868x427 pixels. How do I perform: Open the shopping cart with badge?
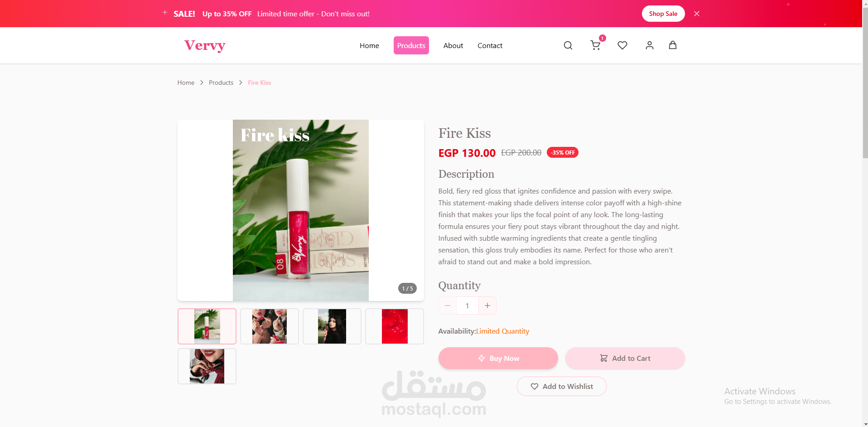click(596, 45)
